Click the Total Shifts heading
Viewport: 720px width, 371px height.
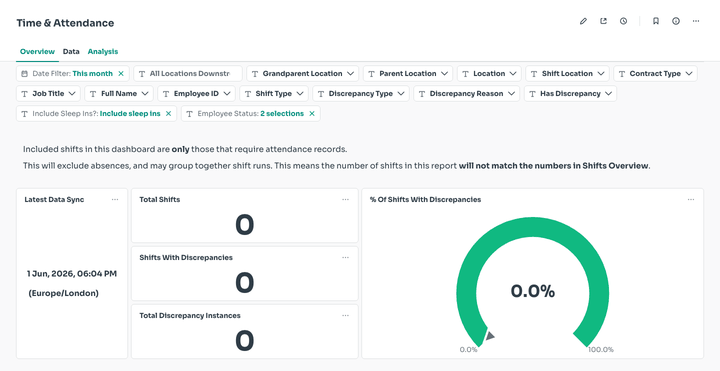(160, 199)
